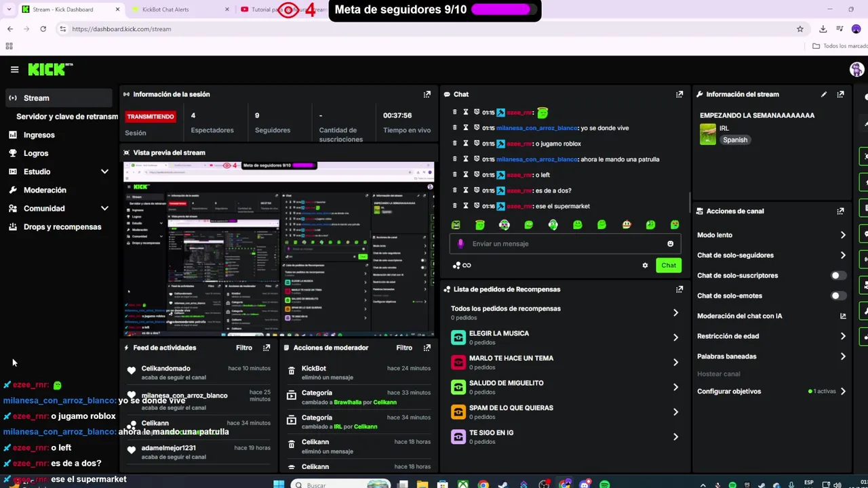
Task: Open Filtro in Acciones de moderador
Action: click(404, 348)
